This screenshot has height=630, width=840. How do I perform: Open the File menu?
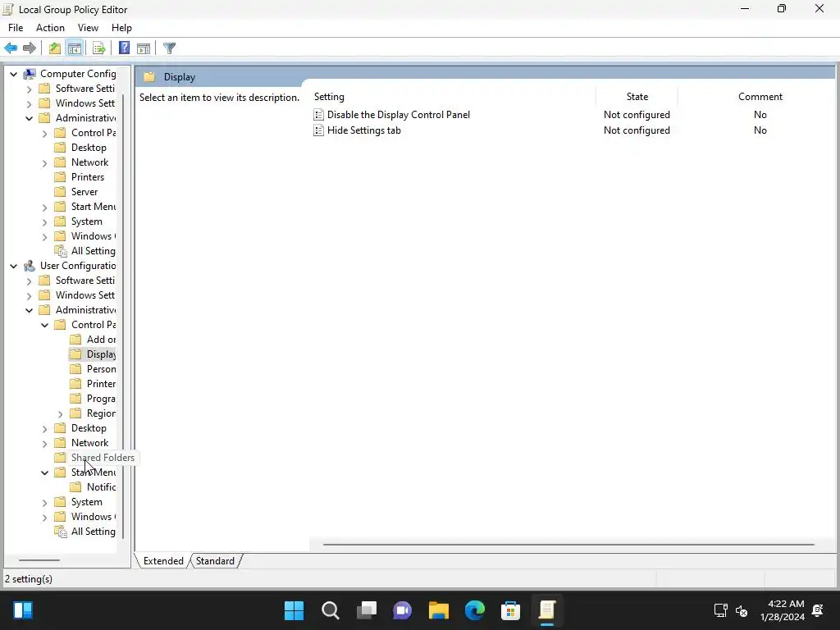point(16,28)
